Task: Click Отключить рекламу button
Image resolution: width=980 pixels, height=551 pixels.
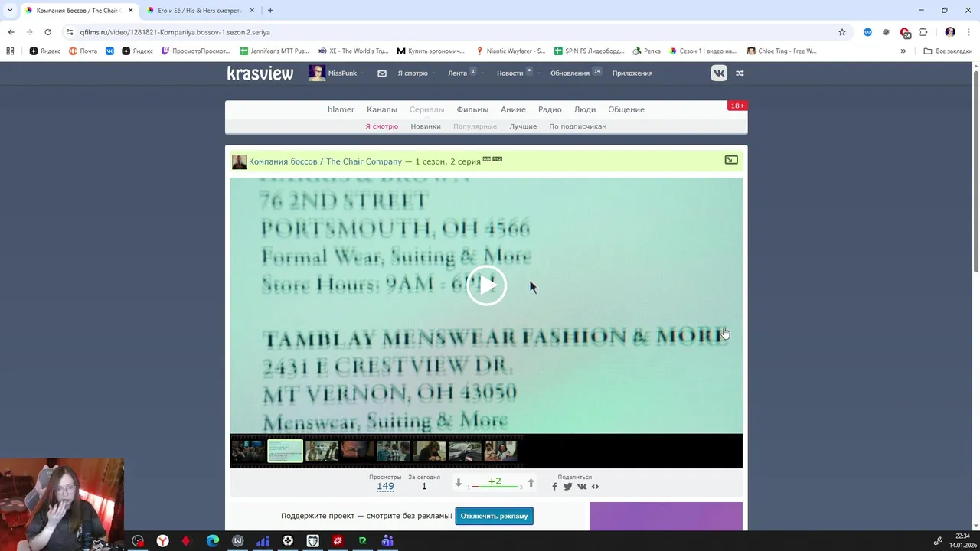Action: [494, 516]
